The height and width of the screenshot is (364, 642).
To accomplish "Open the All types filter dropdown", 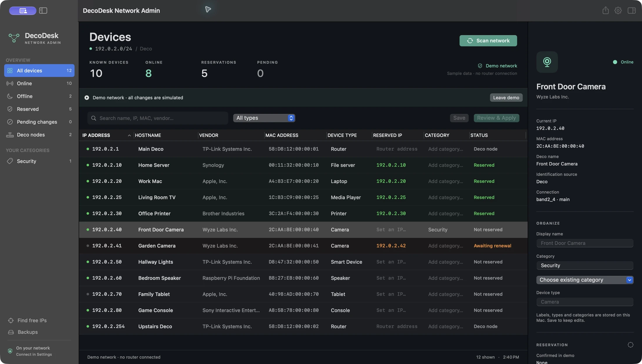I will [x=264, y=118].
